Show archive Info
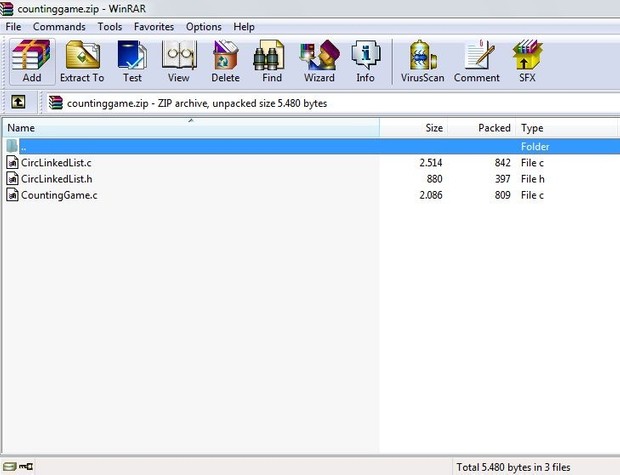Image resolution: width=620 pixels, height=475 pixels. [x=365, y=61]
